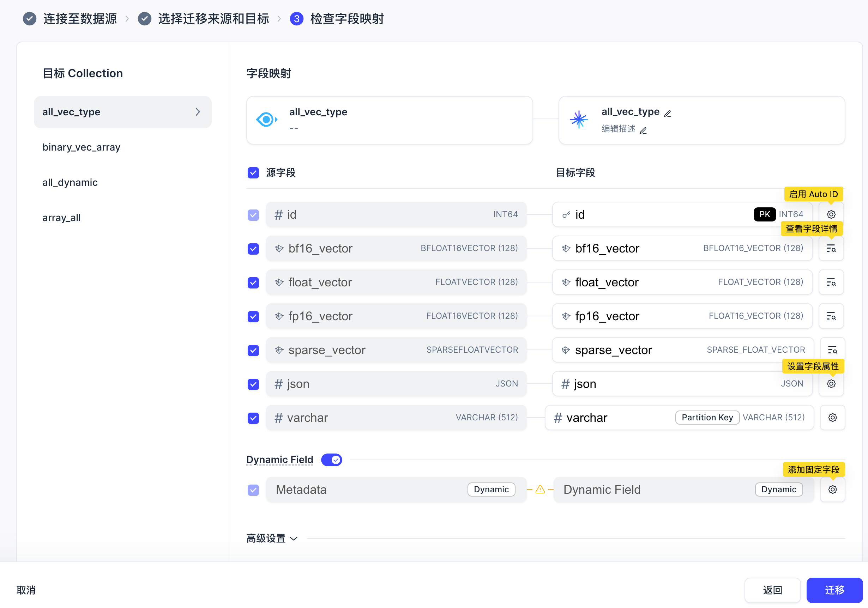Go to 连接至数据源 step
This screenshot has height=608, width=868.
pos(80,19)
